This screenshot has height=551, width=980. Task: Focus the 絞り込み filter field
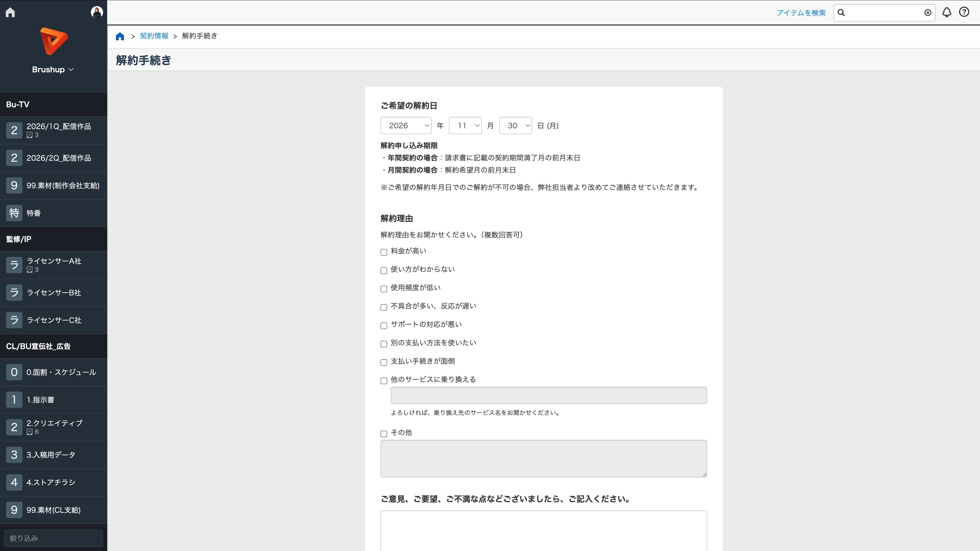tap(54, 538)
